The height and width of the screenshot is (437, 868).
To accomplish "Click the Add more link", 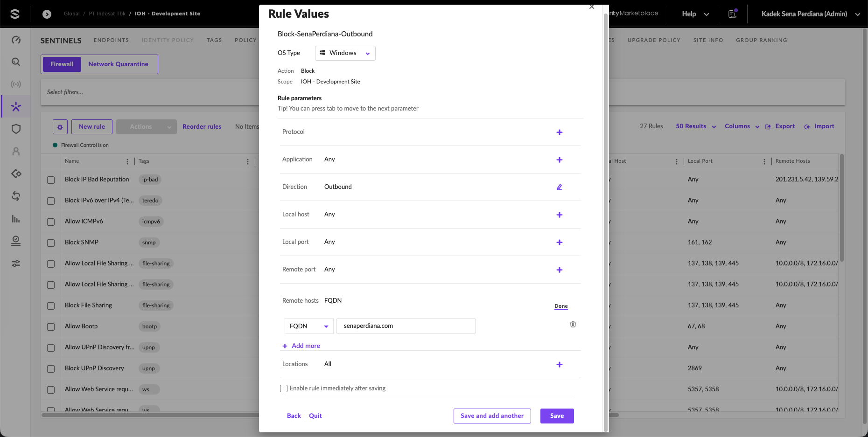I will tap(301, 346).
